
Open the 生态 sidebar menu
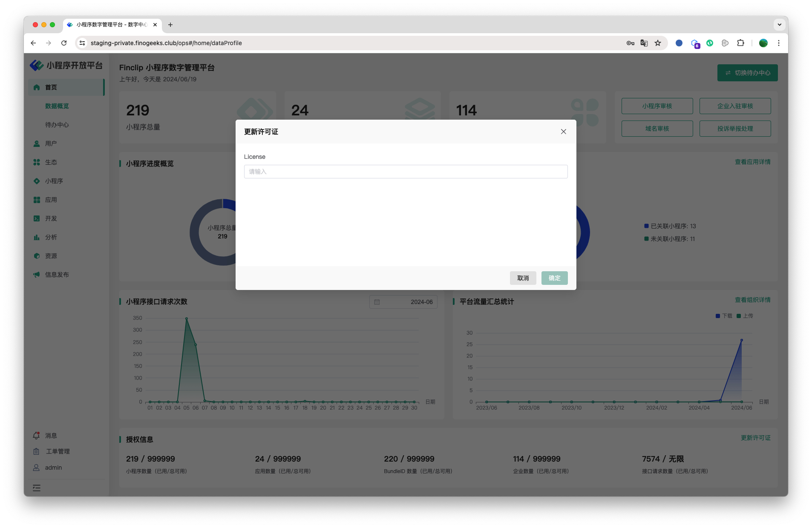pyautogui.click(x=51, y=162)
